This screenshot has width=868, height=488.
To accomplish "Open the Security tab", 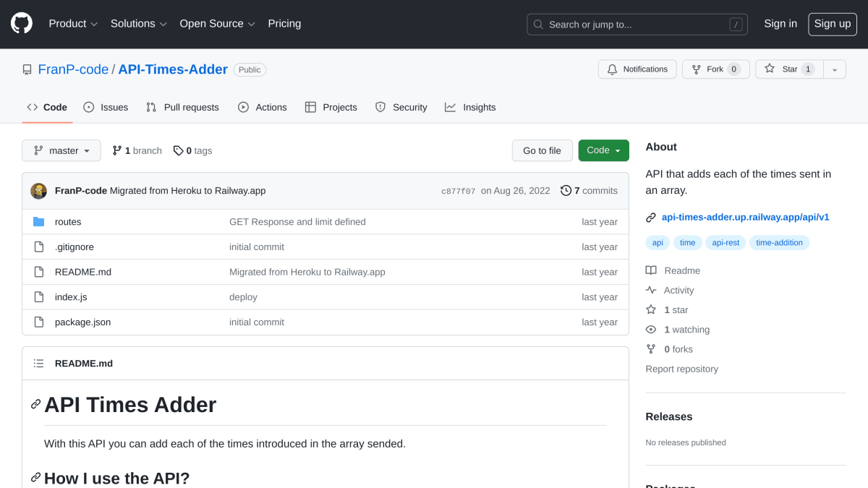I will [x=401, y=107].
